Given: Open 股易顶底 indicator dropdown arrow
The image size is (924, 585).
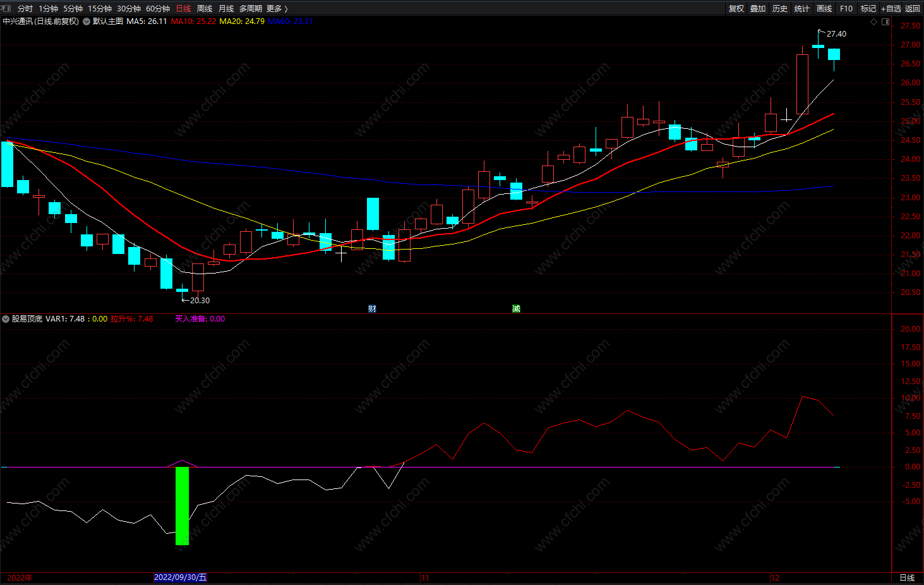Looking at the screenshot, I should [x=6, y=319].
